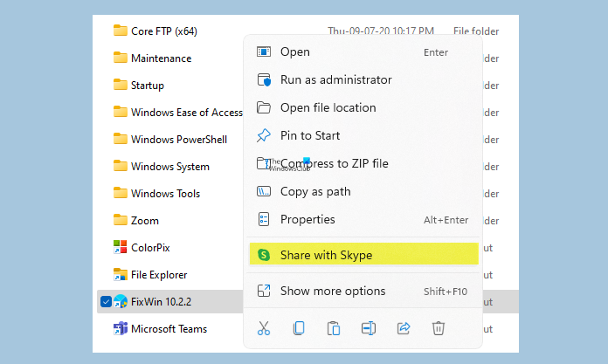Click the ColorPix shortcut icon

point(121,247)
